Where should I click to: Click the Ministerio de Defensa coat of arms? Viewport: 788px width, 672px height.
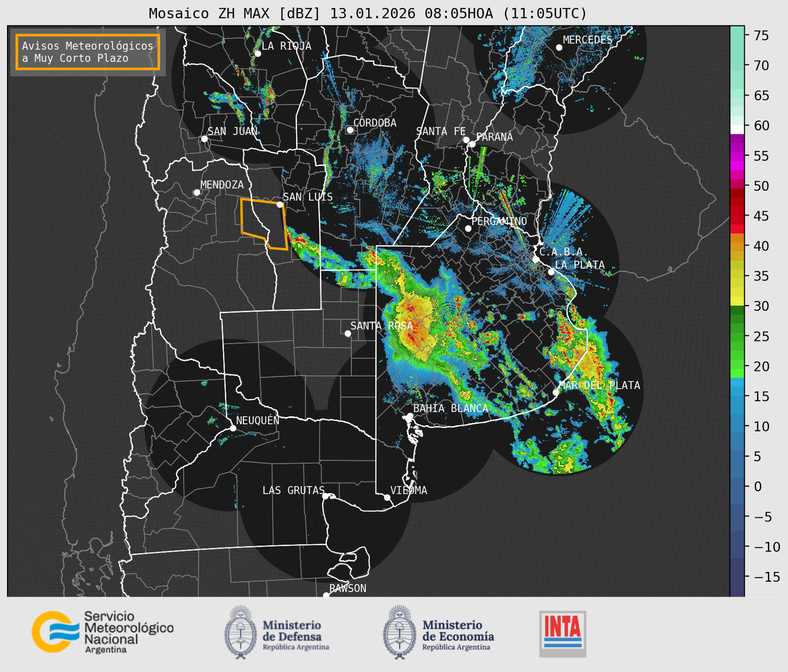[241, 632]
